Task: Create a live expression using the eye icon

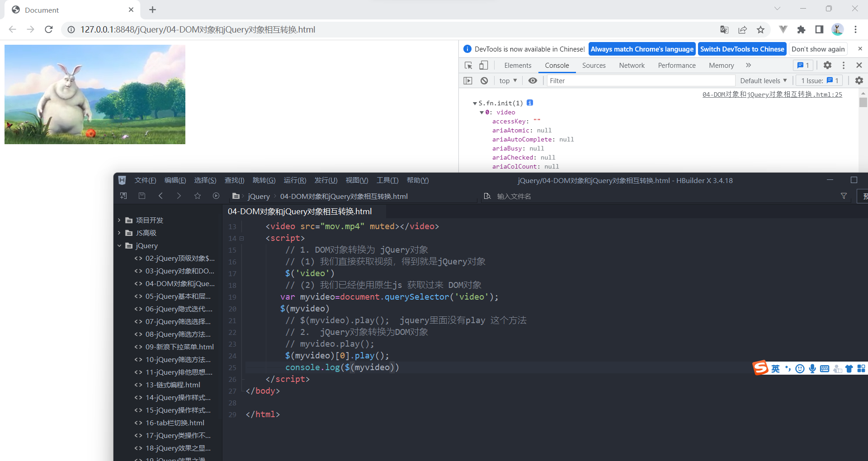Action: (533, 80)
